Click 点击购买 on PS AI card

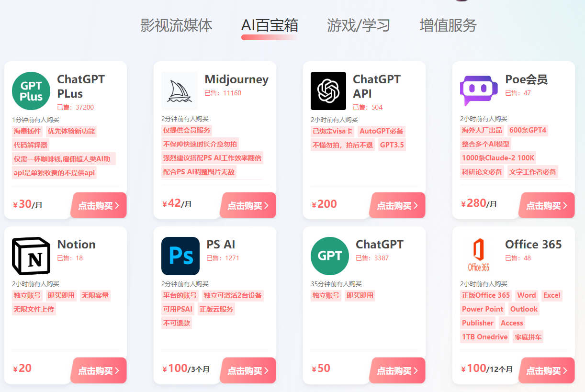tap(248, 370)
